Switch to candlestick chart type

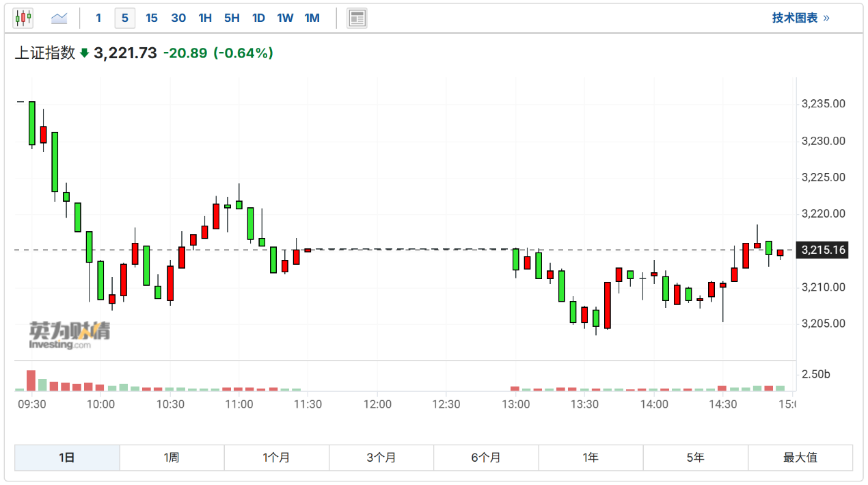[23, 18]
